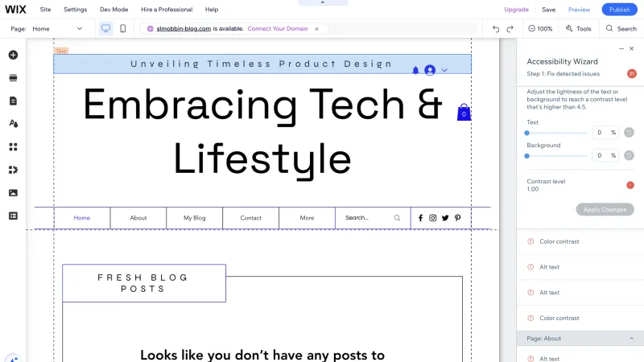The width and height of the screenshot is (644, 362).
Task: Open the Dev Mode menu
Action: coord(114,10)
